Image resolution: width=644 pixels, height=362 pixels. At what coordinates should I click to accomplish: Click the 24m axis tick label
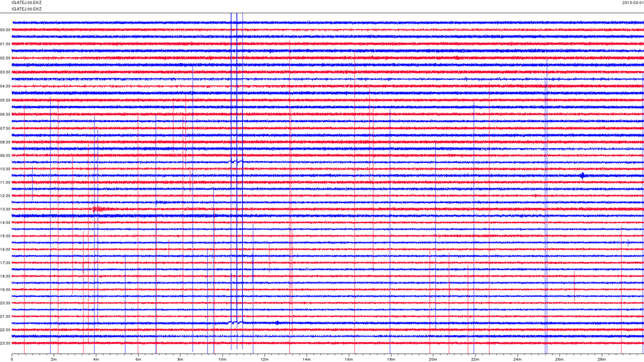pos(517,359)
